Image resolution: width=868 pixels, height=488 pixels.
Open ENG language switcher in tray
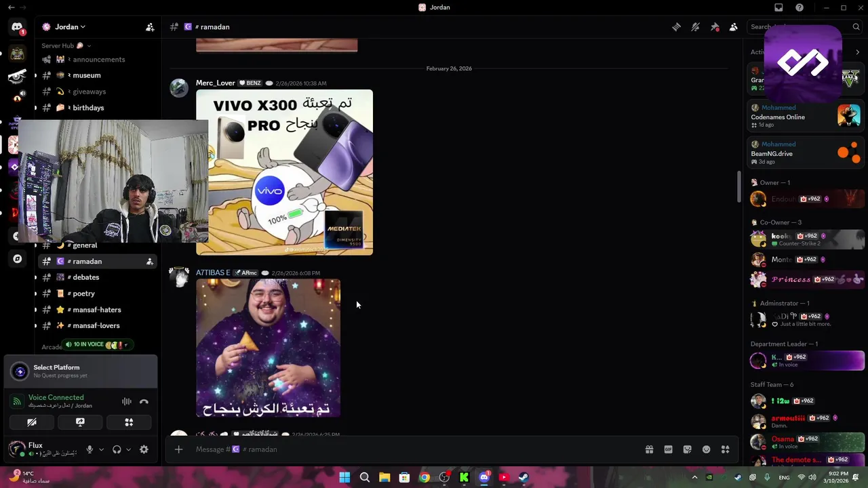point(784,477)
